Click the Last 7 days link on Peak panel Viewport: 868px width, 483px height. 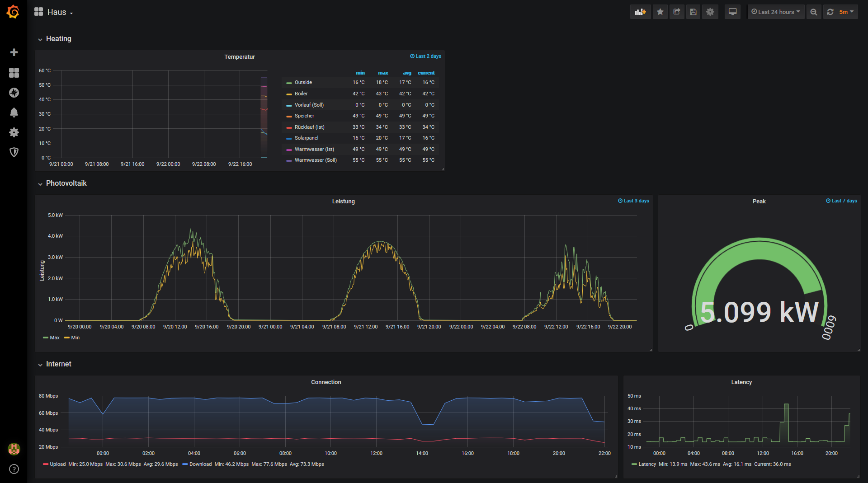(x=841, y=201)
